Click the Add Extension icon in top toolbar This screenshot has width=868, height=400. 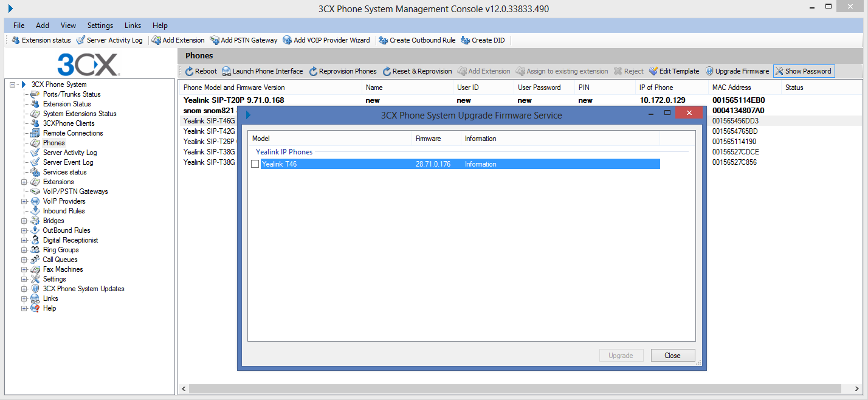click(156, 40)
